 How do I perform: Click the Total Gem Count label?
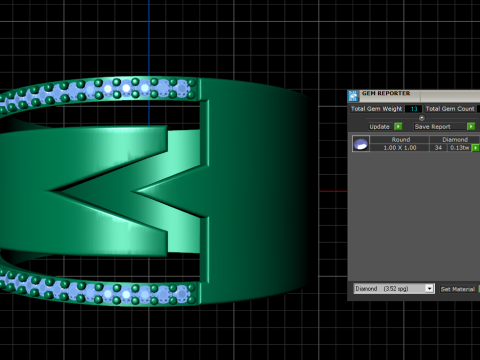click(450, 109)
